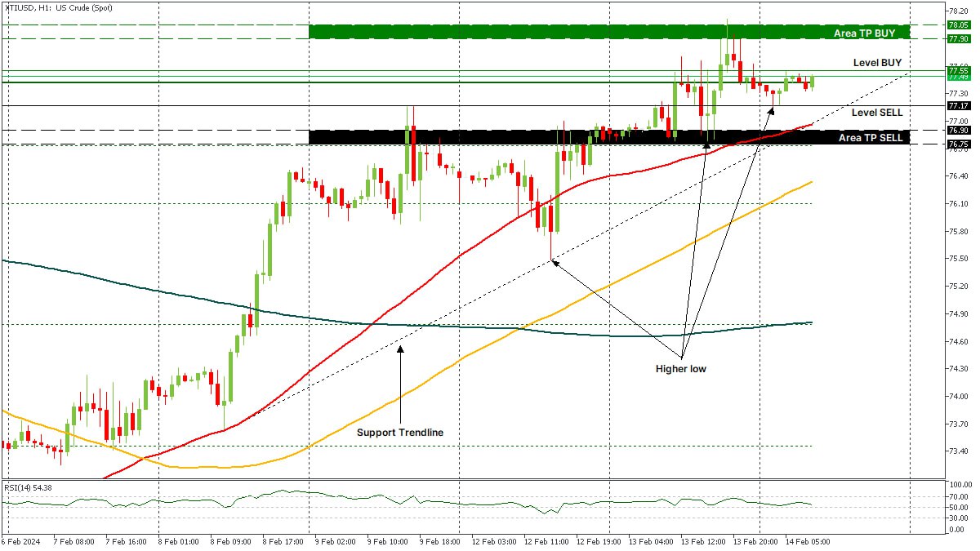This screenshot has height=551, width=980.
Task: Click the RSI scale value 50.00
Action: coord(959,507)
